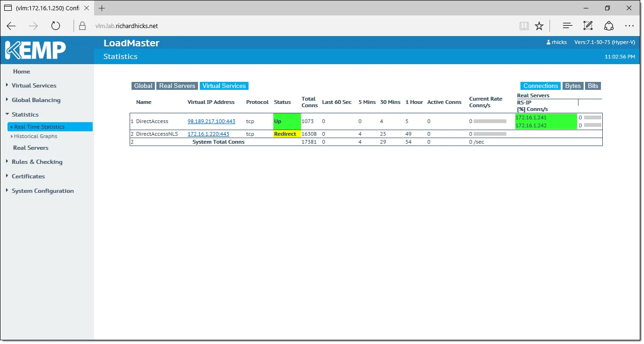The height and width of the screenshot is (344, 644).
Task: Add page to favorites star icon
Action: pyautogui.click(x=539, y=26)
